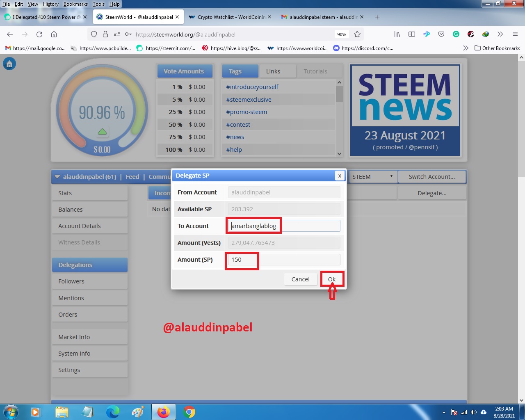
Task: Open the Grammarly extension icon
Action: pos(456,34)
